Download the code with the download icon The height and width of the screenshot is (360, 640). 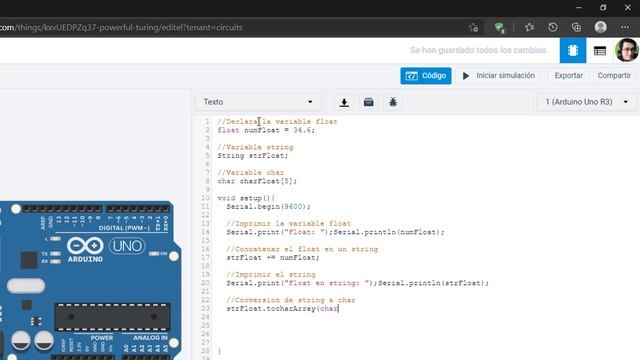tap(344, 102)
